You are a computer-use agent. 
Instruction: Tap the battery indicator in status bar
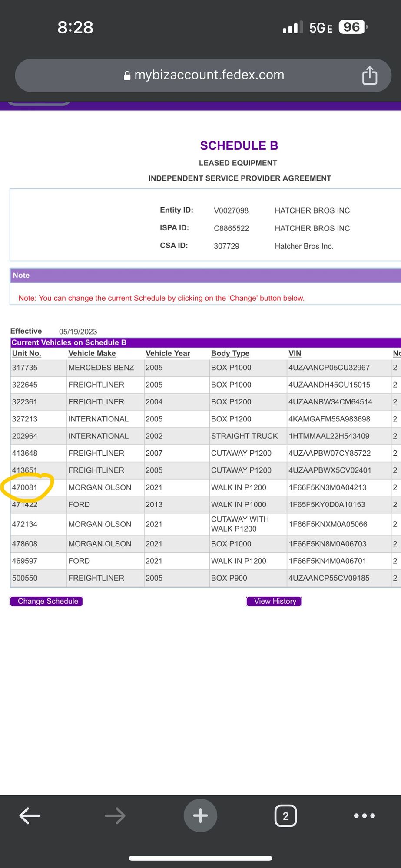(352, 27)
